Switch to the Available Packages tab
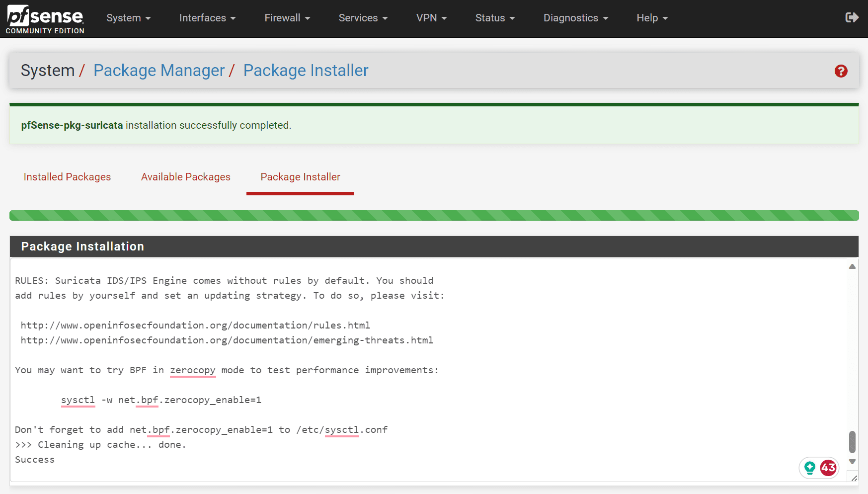The image size is (868, 494). pos(186,177)
